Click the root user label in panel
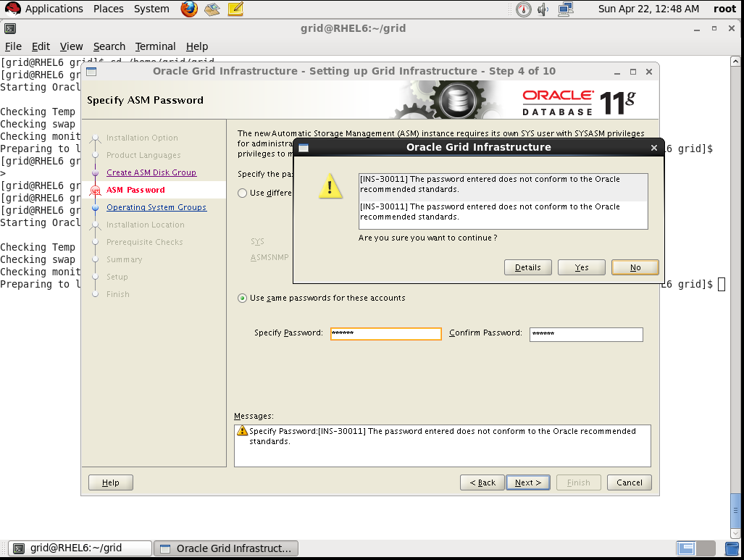 (724, 9)
